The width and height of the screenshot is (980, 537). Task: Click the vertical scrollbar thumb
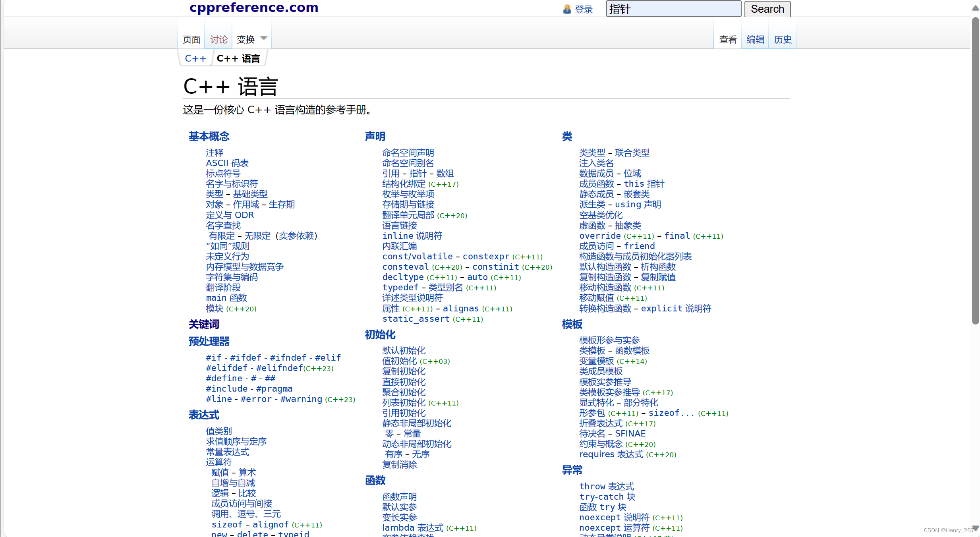pyautogui.click(x=975, y=171)
